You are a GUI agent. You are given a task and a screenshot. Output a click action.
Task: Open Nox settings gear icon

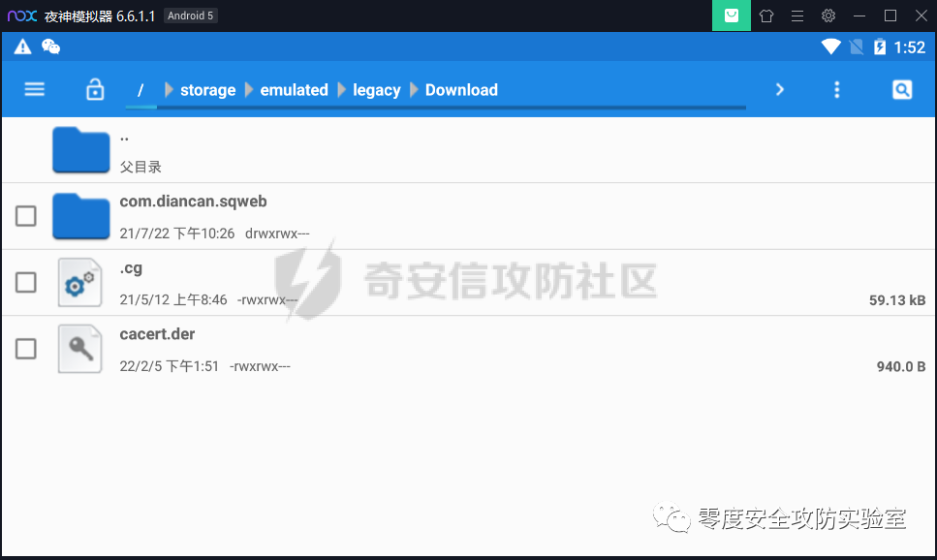[828, 16]
